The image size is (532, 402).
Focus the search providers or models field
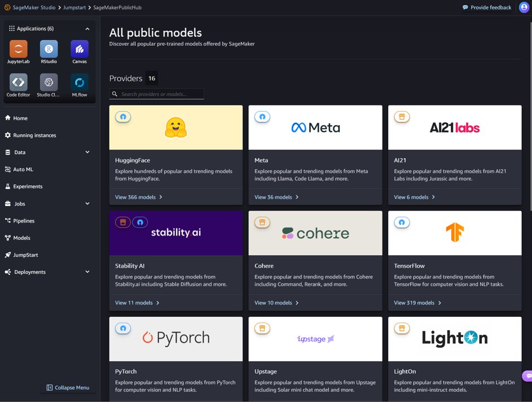pos(156,94)
